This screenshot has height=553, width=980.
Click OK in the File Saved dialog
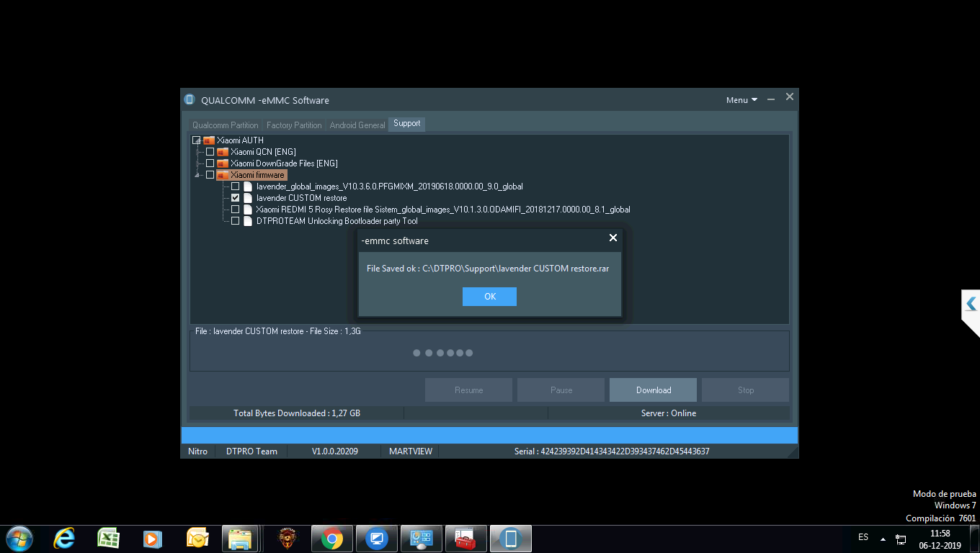point(490,297)
